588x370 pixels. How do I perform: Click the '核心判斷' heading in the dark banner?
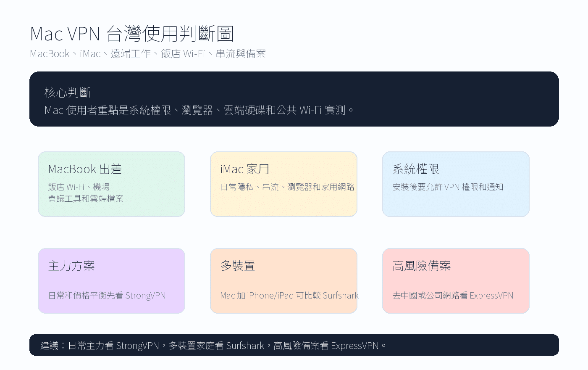tap(68, 92)
